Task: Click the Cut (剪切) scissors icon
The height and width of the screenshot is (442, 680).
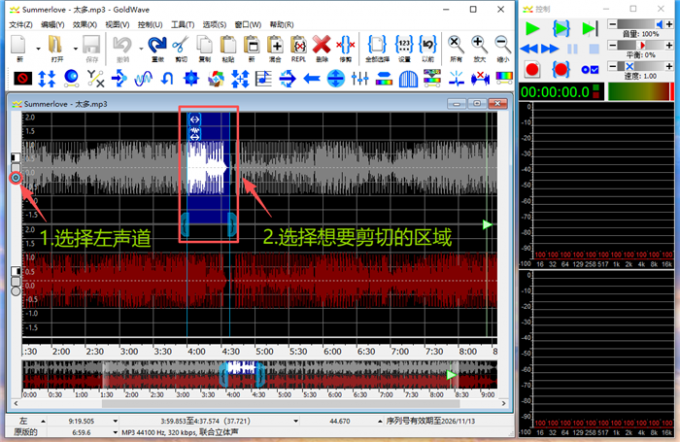Action: (x=180, y=44)
